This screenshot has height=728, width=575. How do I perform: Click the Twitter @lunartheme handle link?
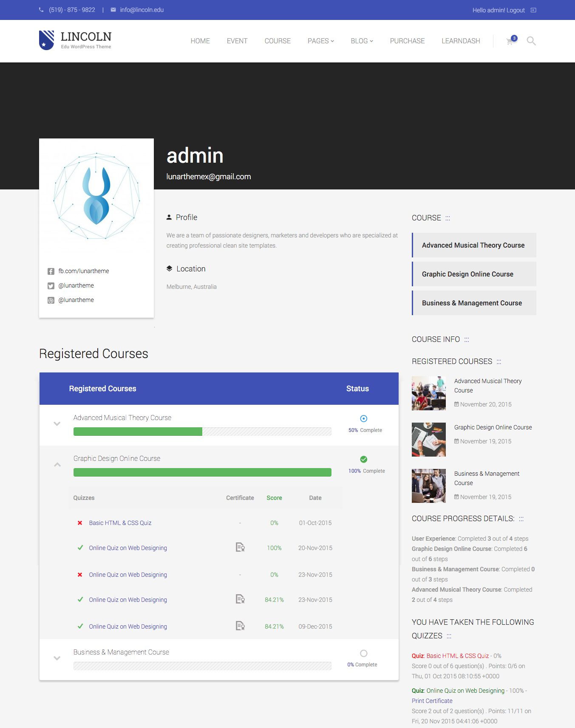point(76,285)
